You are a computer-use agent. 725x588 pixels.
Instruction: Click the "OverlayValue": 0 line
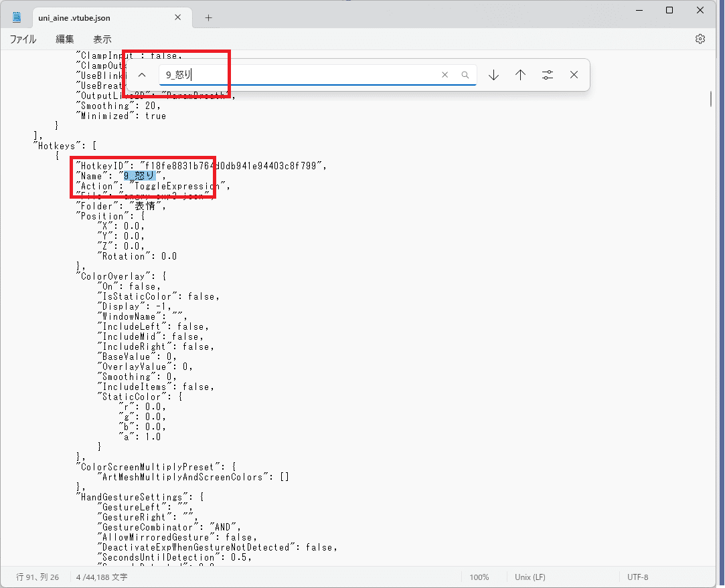(145, 367)
